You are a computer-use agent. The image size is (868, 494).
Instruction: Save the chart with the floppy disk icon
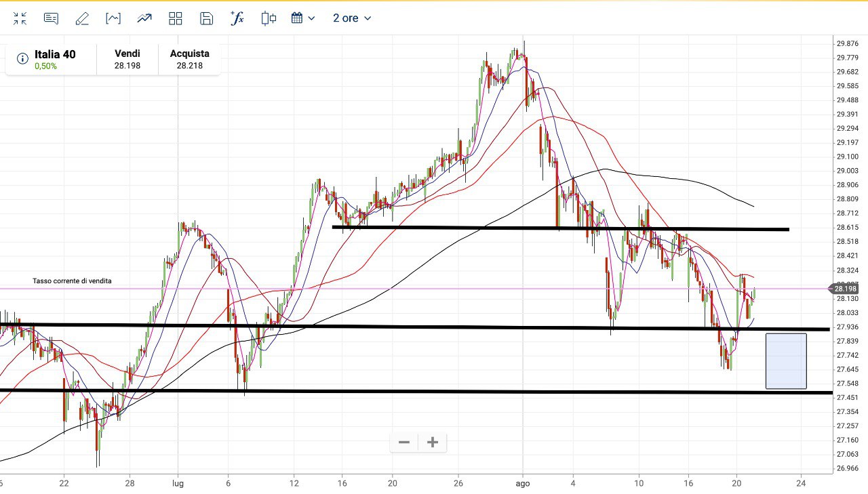click(x=207, y=18)
